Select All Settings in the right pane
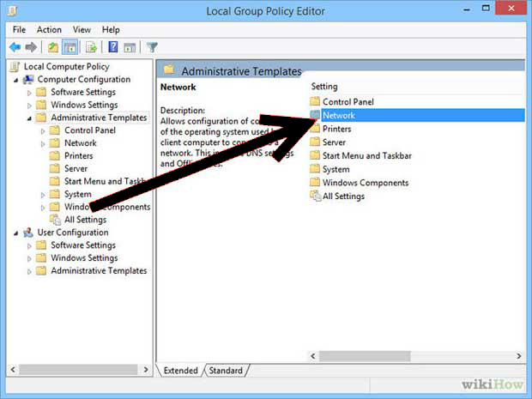 click(x=343, y=196)
